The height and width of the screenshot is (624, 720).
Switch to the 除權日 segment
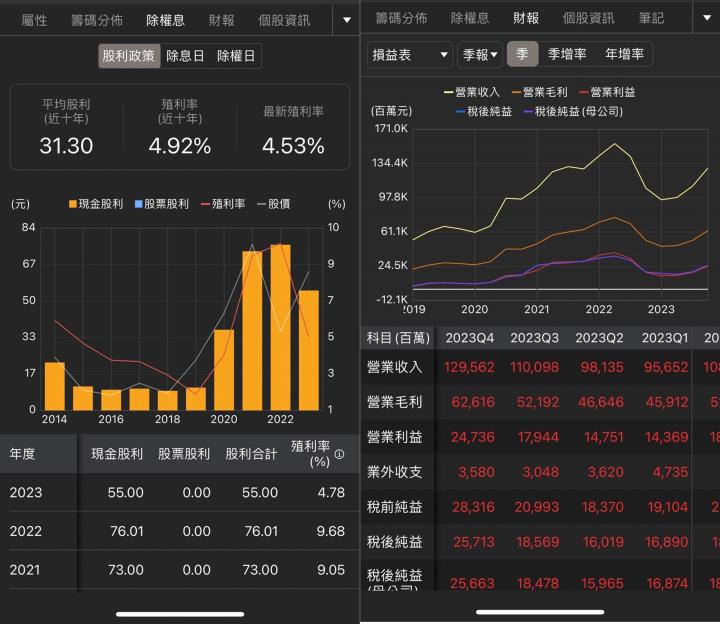click(236, 56)
